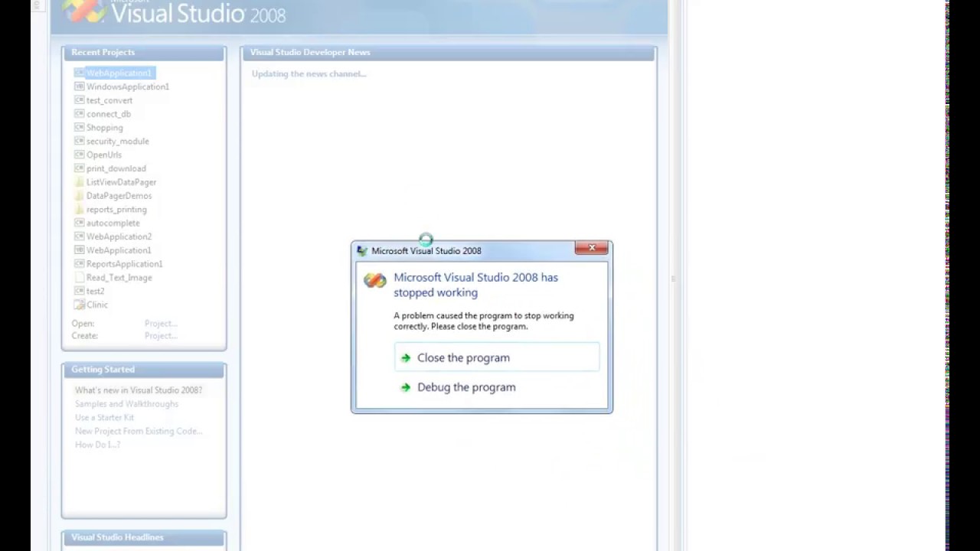
Task: Click the ReportsApplication1 project icon
Action: [79, 264]
